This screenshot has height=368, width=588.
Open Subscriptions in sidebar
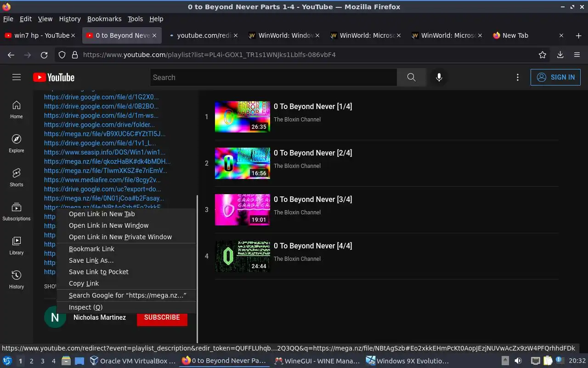click(17, 212)
